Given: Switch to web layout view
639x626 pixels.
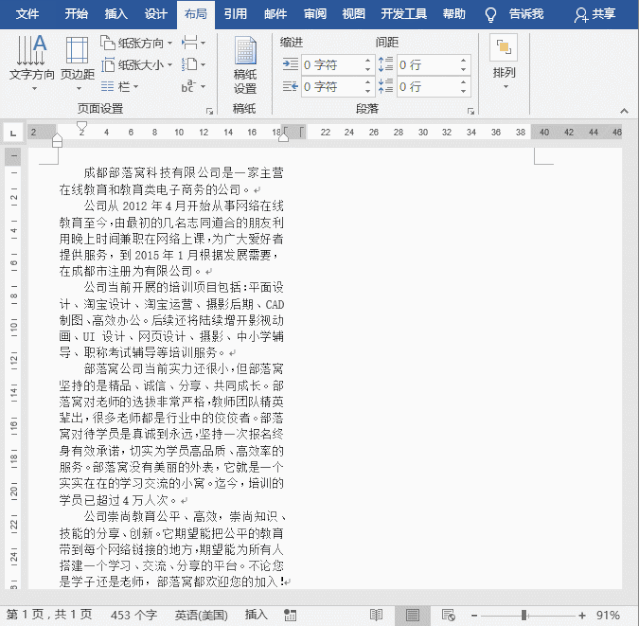Looking at the screenshot, I should tap(448, 615).
